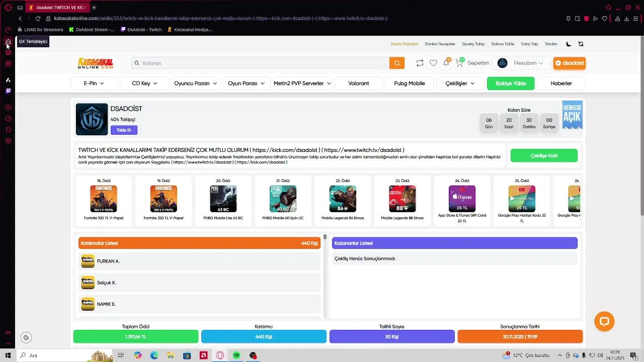This screenshot has height=362, width=644.
Task: Open the Pubg Mobile menu item
Action: 410,83
